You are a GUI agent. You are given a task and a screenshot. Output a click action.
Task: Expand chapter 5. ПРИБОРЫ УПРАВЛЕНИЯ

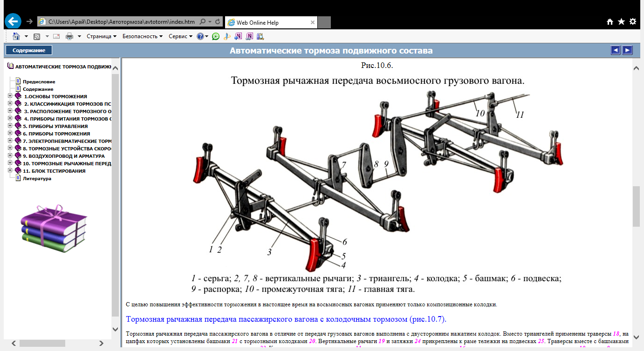pos(10,126)
